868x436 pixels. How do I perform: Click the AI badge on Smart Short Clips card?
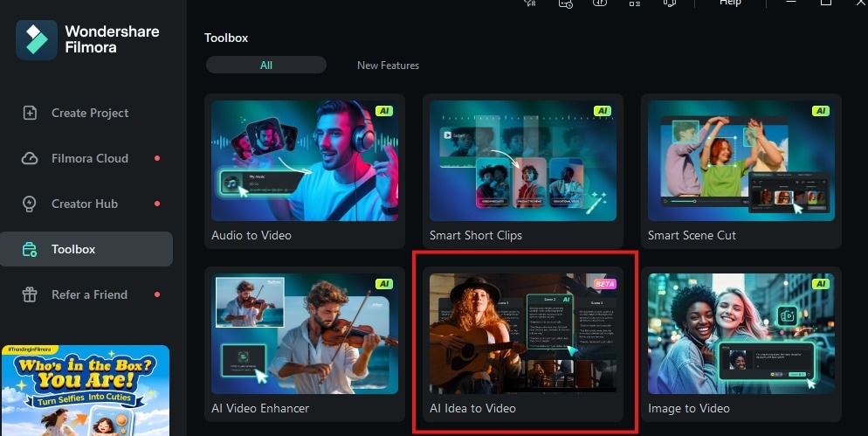[x=603, y=111]
